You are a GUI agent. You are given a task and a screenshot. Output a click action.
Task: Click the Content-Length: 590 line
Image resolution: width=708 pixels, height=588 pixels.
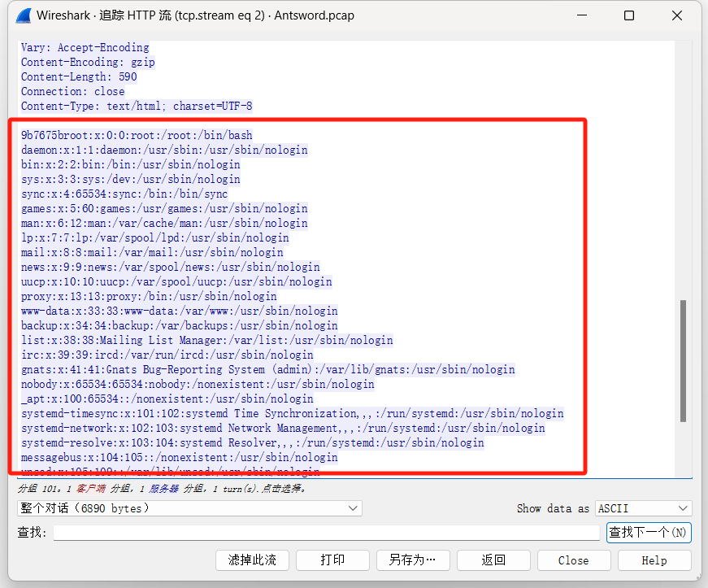[79, 76]
